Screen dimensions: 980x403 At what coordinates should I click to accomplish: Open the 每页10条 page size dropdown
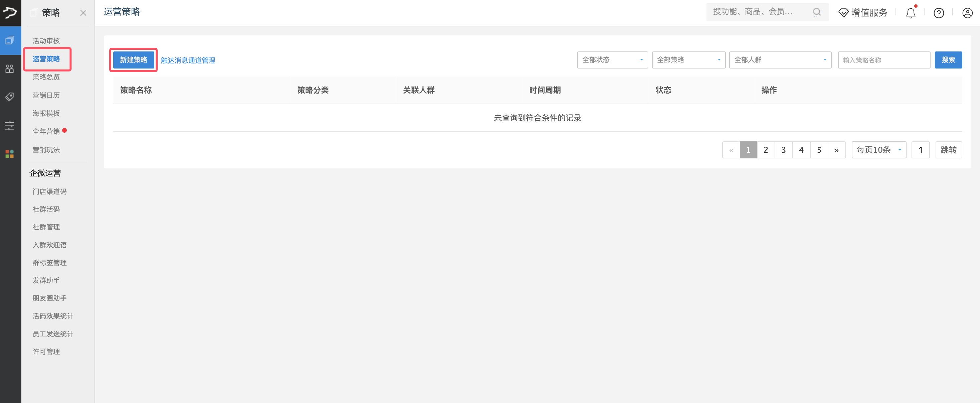(878, 150)
